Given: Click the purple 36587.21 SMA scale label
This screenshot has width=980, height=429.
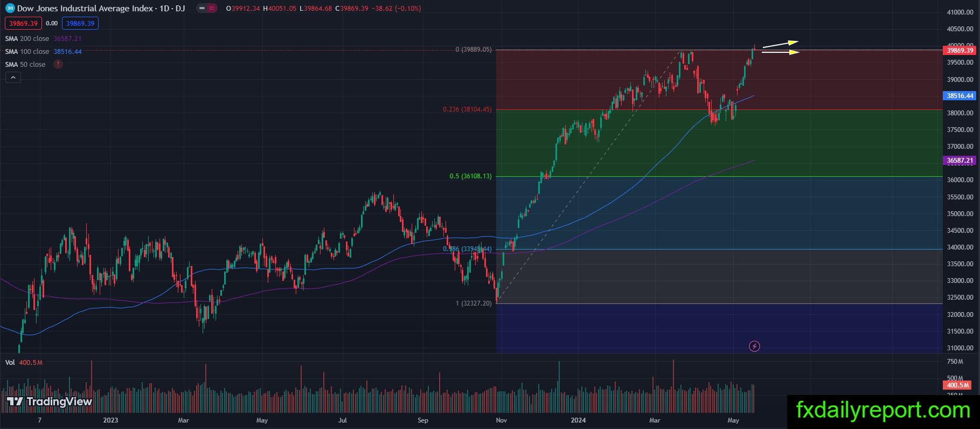Looking at the screenshot, I should (960, 161).
